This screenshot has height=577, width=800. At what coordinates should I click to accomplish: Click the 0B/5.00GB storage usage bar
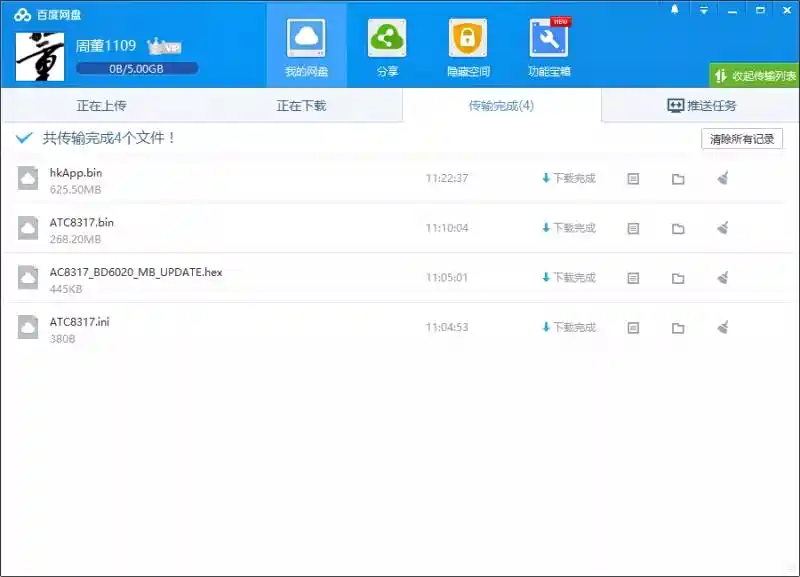coord(137,68)
